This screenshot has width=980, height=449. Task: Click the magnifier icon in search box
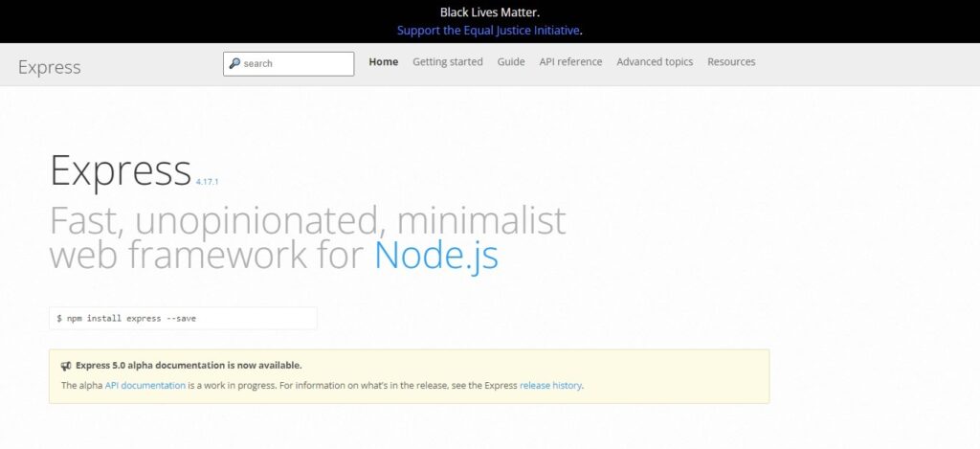click(234, 64)
